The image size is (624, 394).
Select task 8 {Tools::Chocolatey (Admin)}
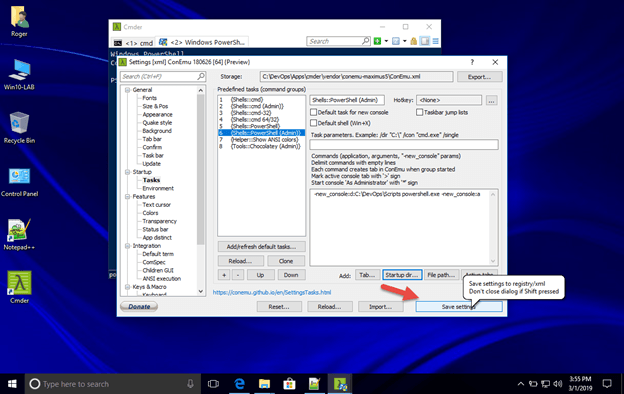(261, 146)
